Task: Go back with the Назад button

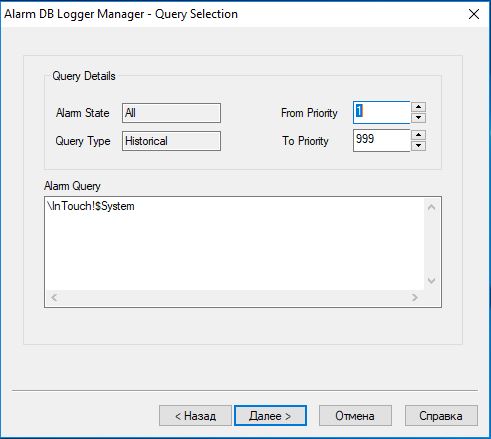Action: [195, 416]
